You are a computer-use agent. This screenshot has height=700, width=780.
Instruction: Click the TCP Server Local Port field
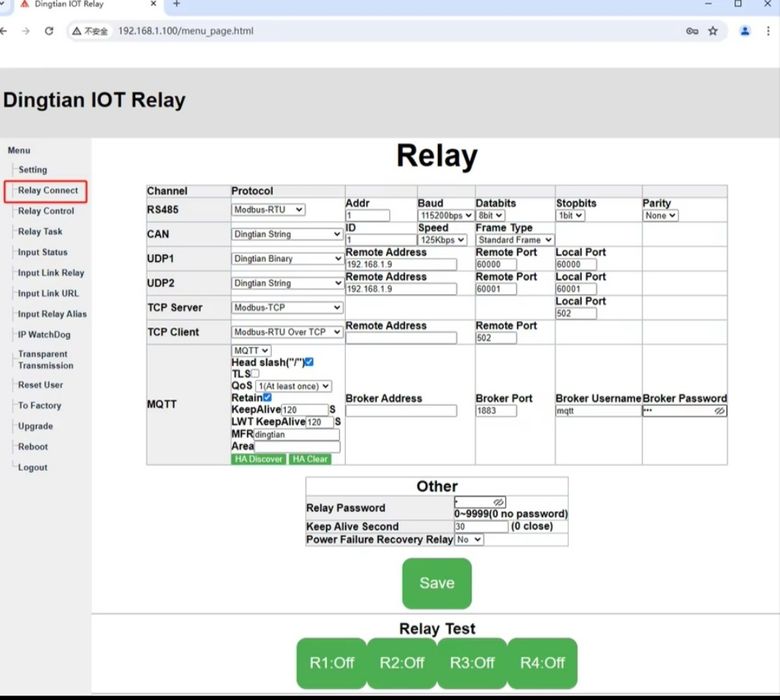click(576, 313)
